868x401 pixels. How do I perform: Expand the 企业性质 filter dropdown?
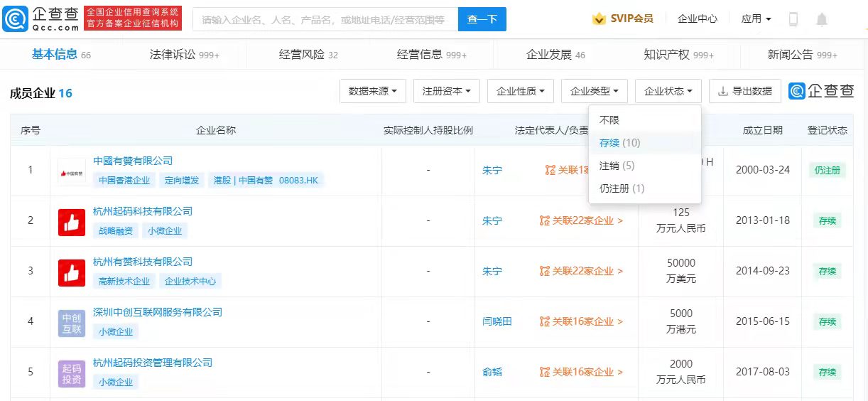521,91
